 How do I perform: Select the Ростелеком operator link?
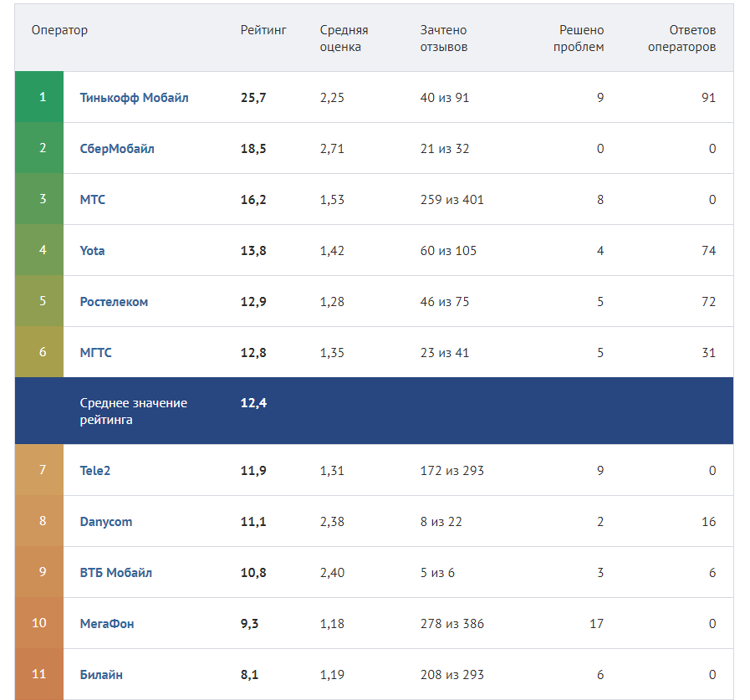(114, 302)
